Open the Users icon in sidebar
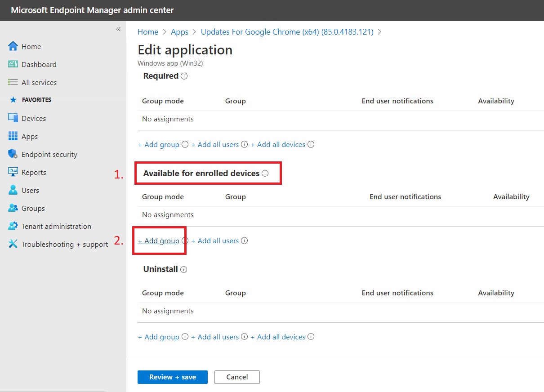 [13, 190]
